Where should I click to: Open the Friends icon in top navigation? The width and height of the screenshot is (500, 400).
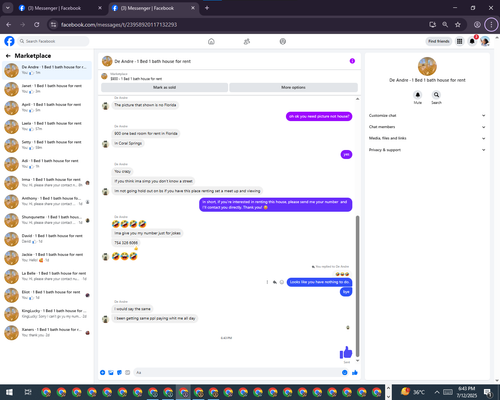pos(247,41)
